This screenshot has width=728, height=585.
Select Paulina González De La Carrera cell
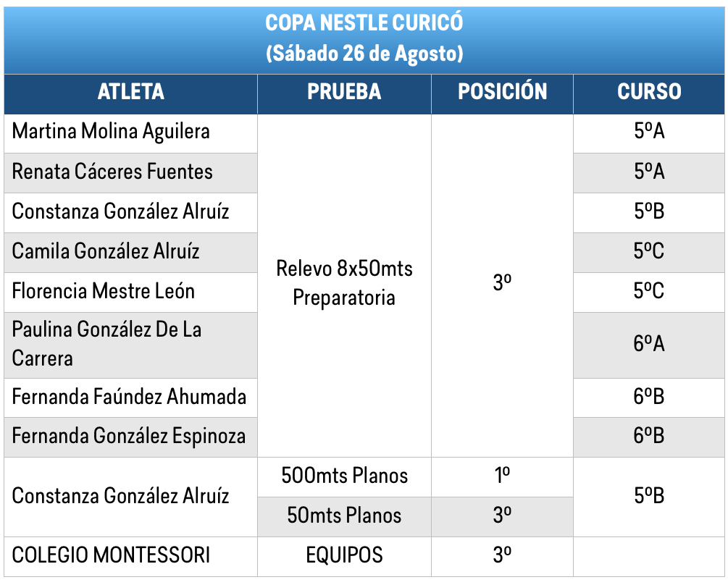tap(131, 345)
